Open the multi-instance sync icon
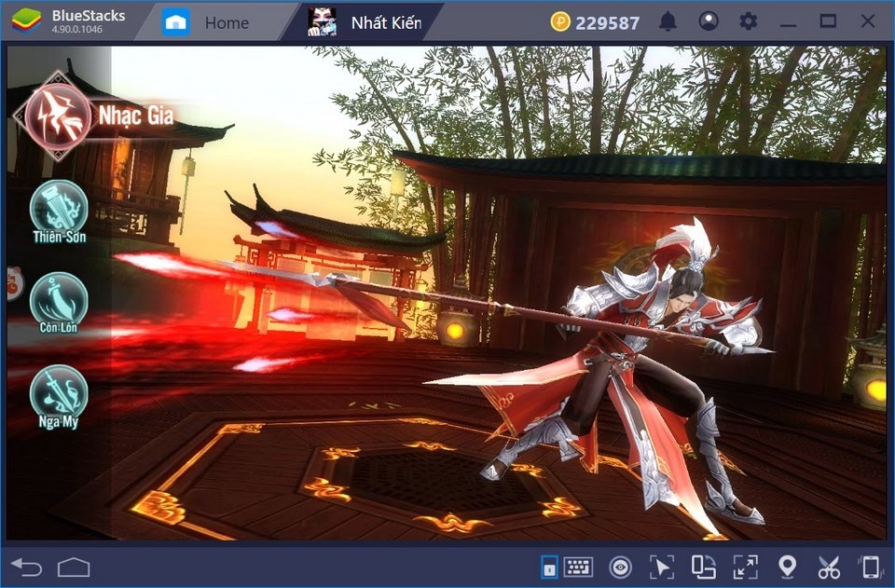This screenshot has height=588, width=895. pos(703,567)
